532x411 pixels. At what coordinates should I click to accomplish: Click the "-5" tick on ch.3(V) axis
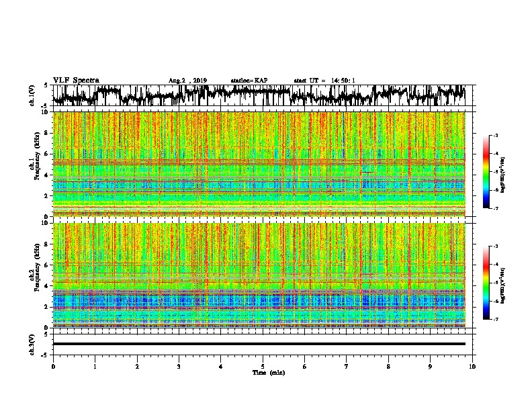tap(45, 355)
